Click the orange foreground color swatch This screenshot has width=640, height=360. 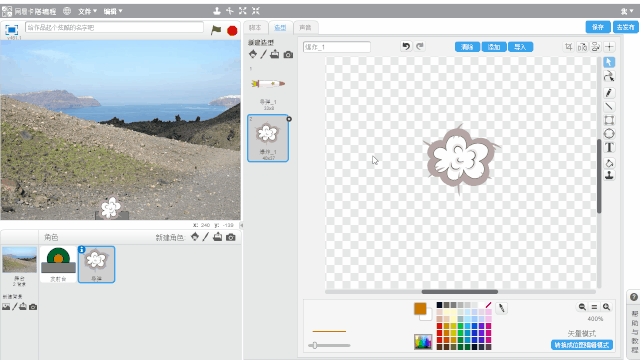pos(420,309)
